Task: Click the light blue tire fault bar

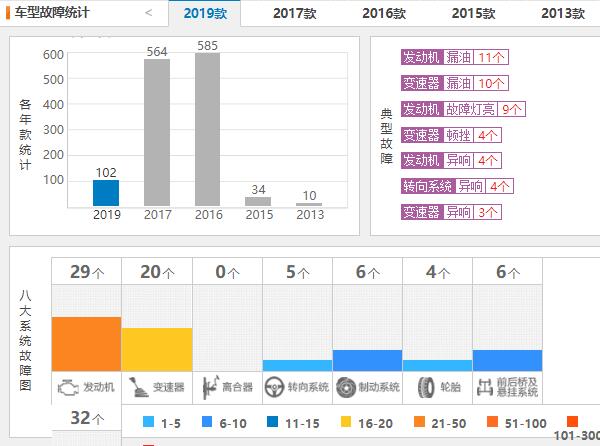Action: click(437, 365)
